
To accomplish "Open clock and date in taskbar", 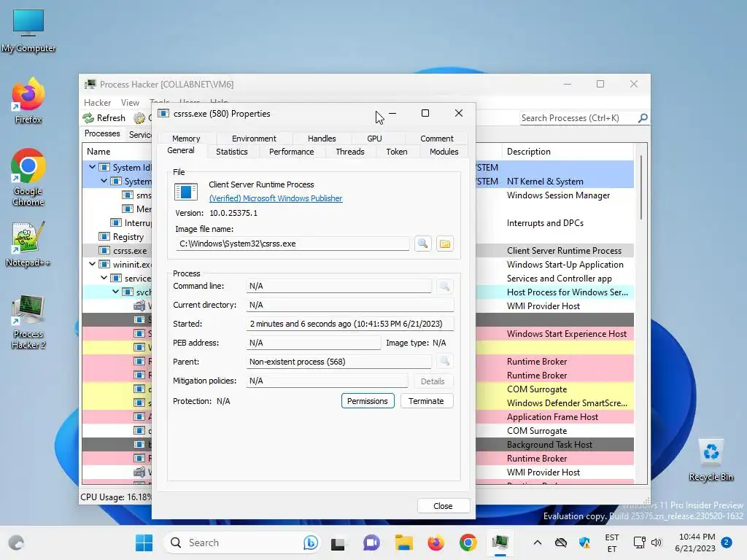I will point(694,542).
